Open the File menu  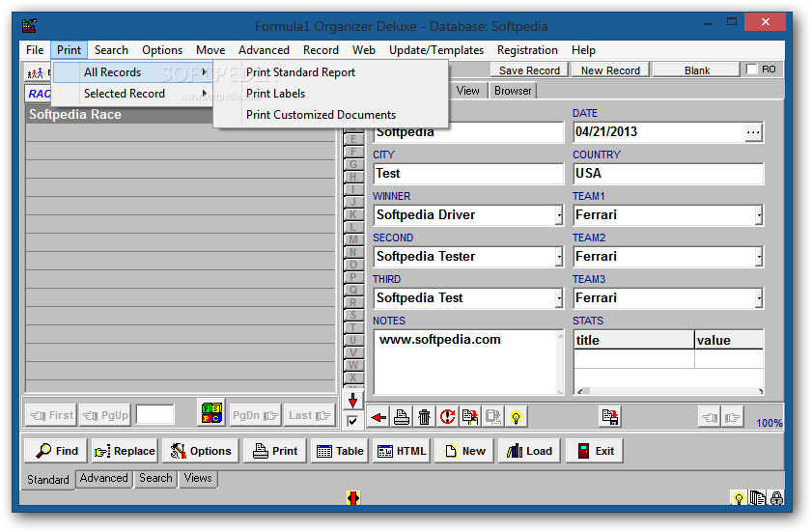(35, 50)
